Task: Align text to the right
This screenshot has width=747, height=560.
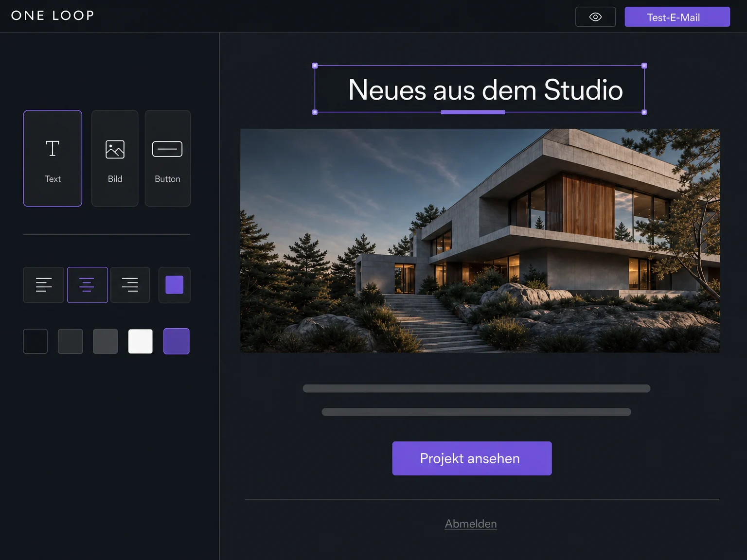Action: point(130,285)
